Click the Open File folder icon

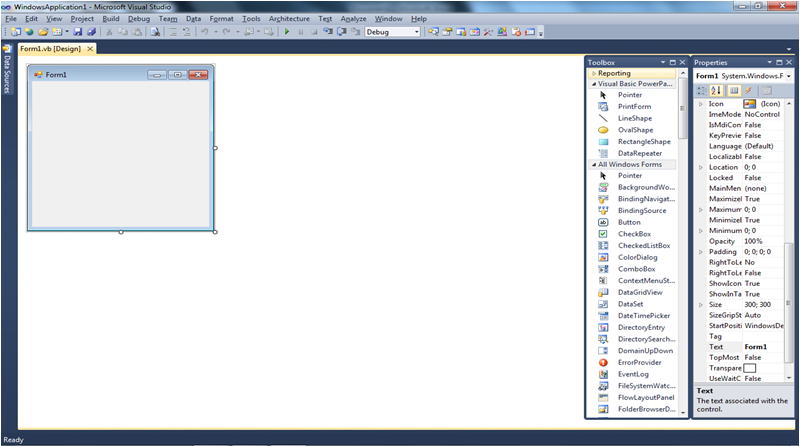pyautogui.click(x=43, y=32)
